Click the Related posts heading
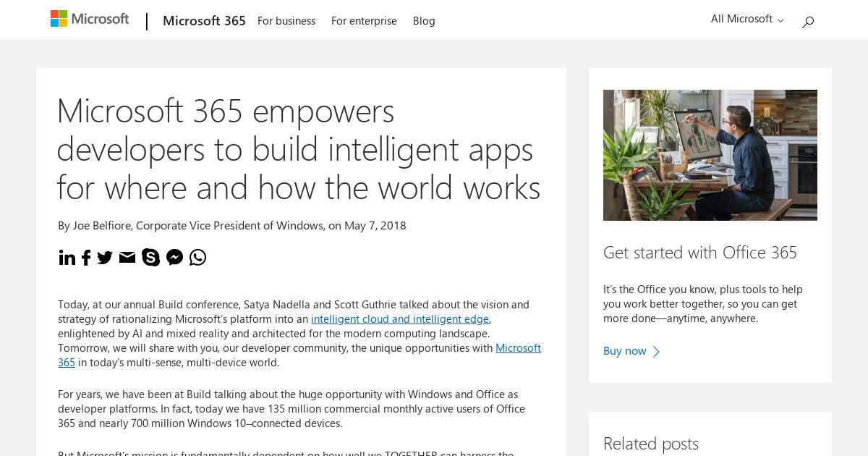The height and width of the screenshot is (456, 868). (x=651, y=444)
